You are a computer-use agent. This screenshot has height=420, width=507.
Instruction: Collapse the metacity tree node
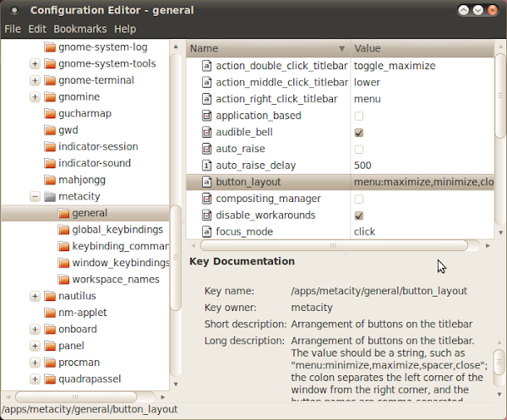(35, 197)
